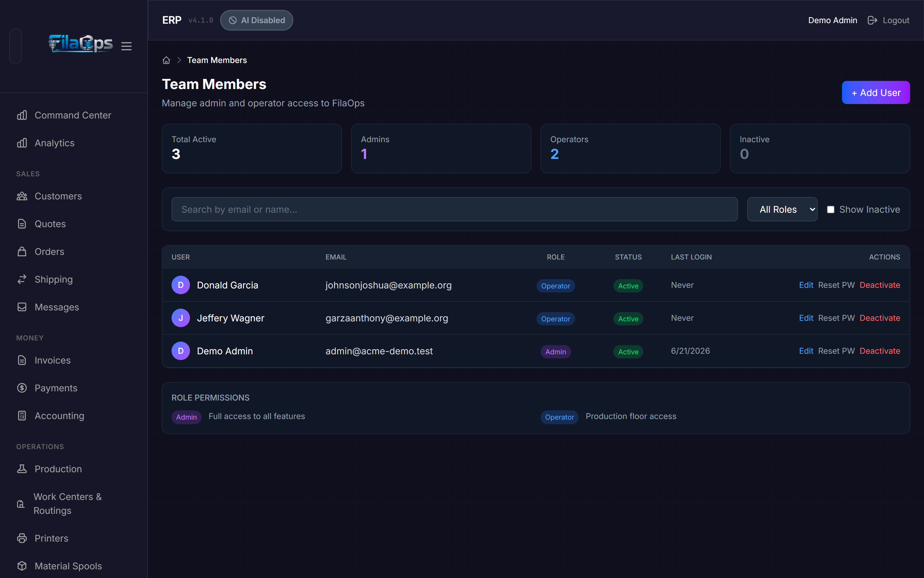The image size is (924, 578).
Task: Deactivate Jeffery Wagner
Action: click(x=880, y=318)
